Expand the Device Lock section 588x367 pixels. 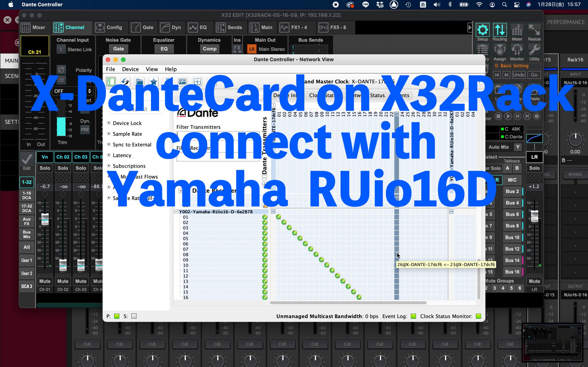coord(109,123)
